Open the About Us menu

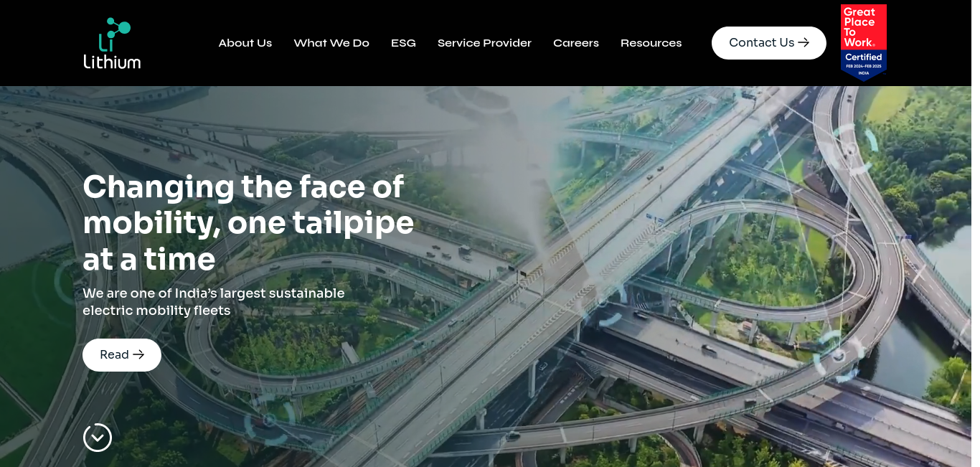[x=245, y=43]
